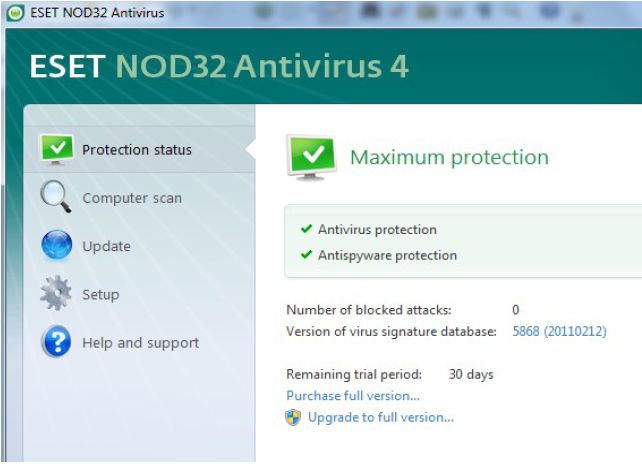The height and width of the screenshot is (464, 642).
Task: Click the Upgrade to full version link
Action: point(380,417)
